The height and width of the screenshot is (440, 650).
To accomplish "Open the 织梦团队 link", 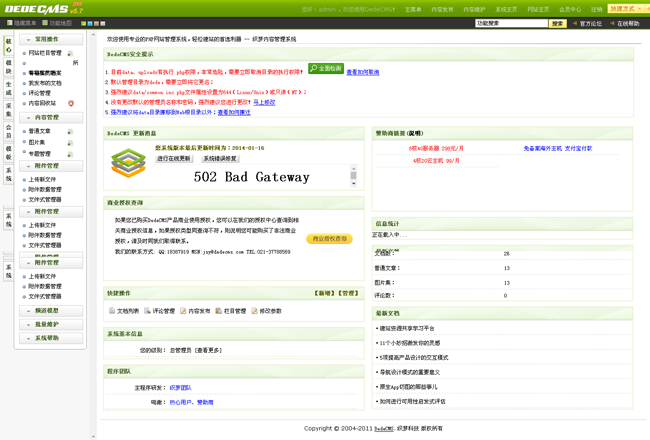I will tap(180, 388).
